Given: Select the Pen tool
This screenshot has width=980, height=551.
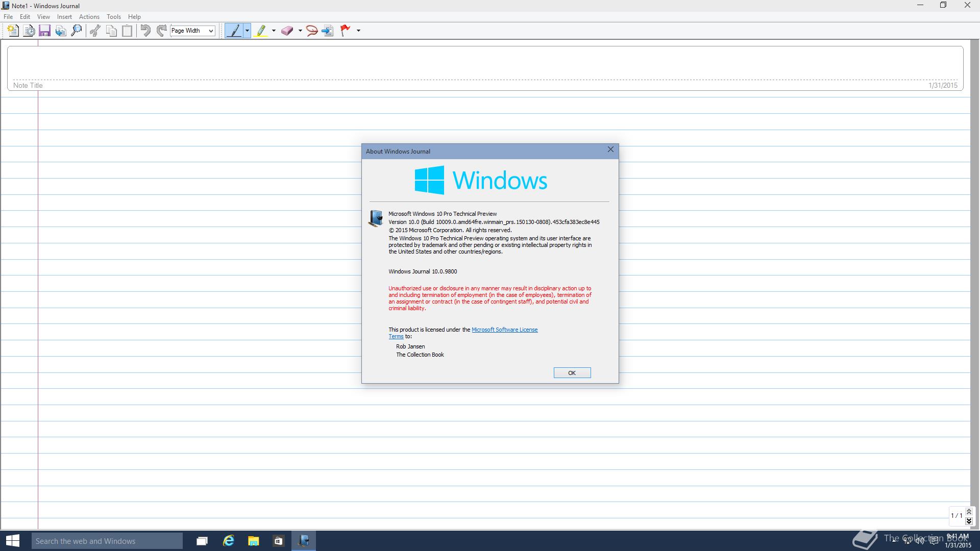Looking at the screenshot, I should click(x=234, y=31).
